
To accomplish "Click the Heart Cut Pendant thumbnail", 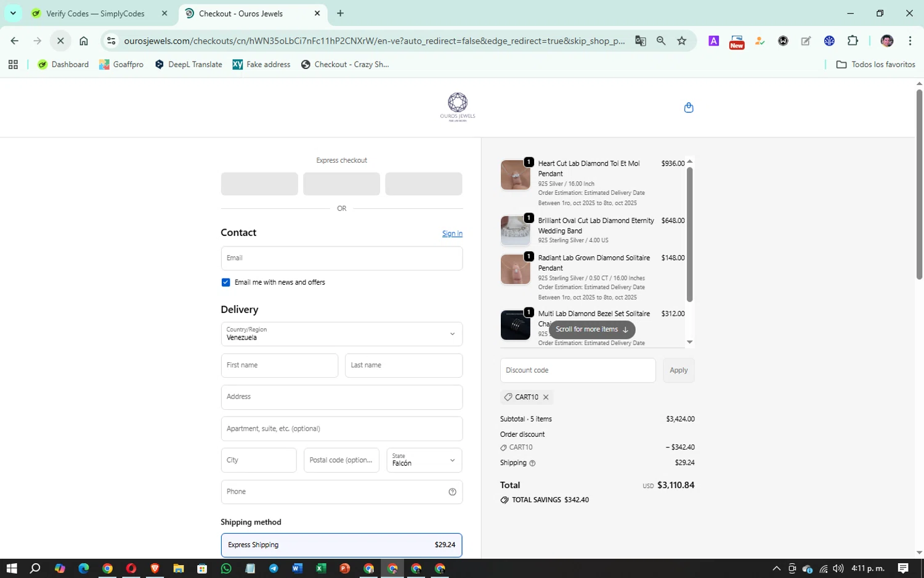I will (x=515, y=175).
